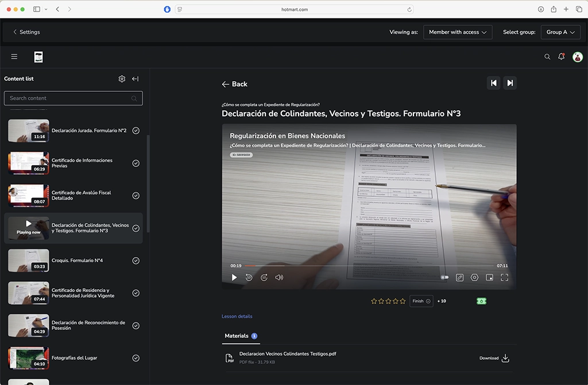Rate the lesson with three stars
Screen dimensions: 588x385
(x=388, y=301)
